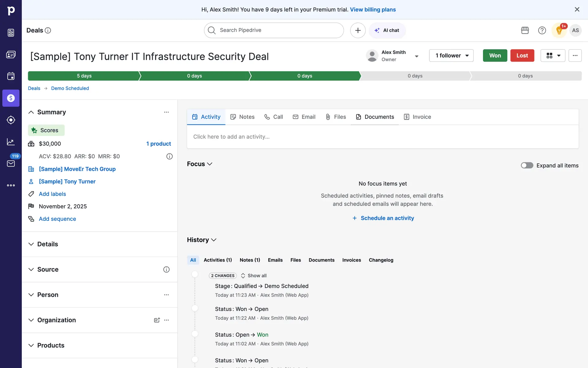Image resolution: width=588 pixels, height=368 pixels.
Task: Toggle Expand all items switch
Action: pyautogui.click(x=527, y=166)
